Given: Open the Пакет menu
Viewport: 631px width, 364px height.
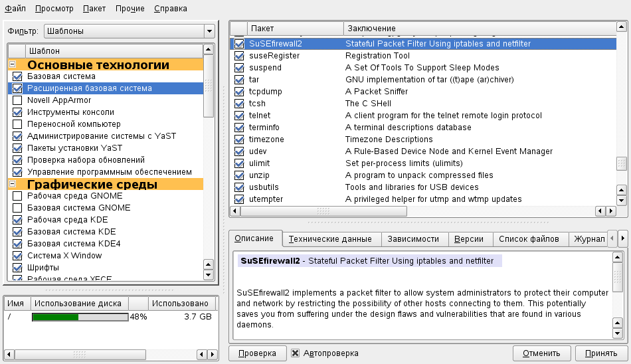Looking at the screenshot, I should point(94,9).
